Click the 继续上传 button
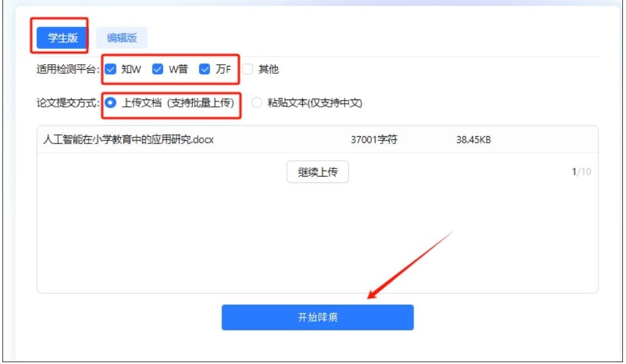This screenshot has width=626, height=364. coord(317,172)
